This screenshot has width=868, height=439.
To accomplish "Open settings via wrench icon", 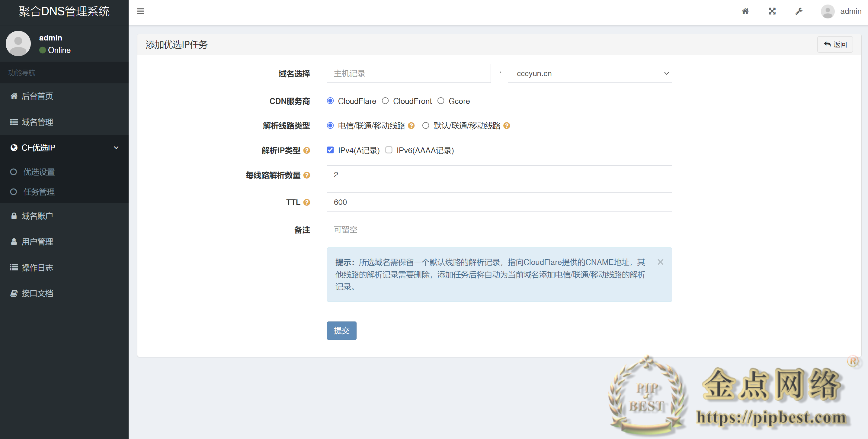I will coord(799,11).
